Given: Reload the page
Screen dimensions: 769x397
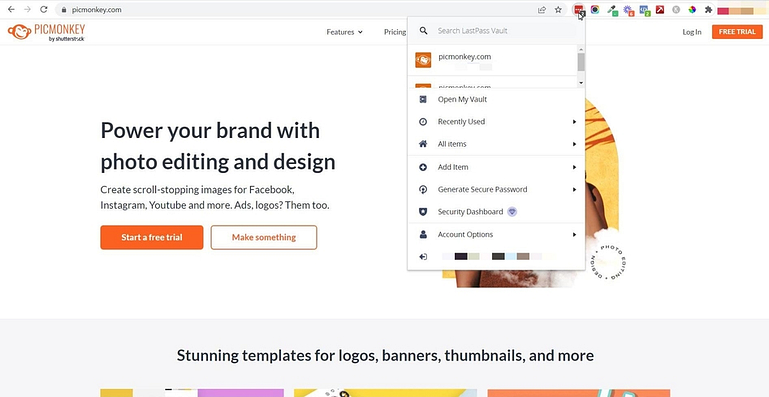Looking at the screenshot, I should tap(44, 9).
